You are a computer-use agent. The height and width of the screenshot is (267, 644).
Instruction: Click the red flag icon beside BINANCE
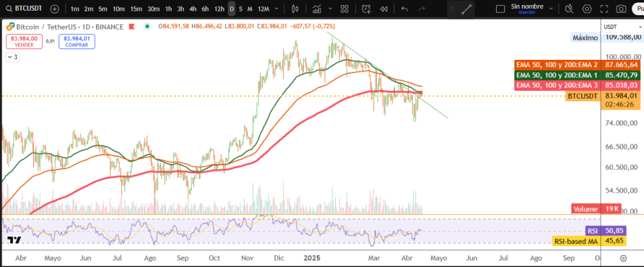pos(132,26)
